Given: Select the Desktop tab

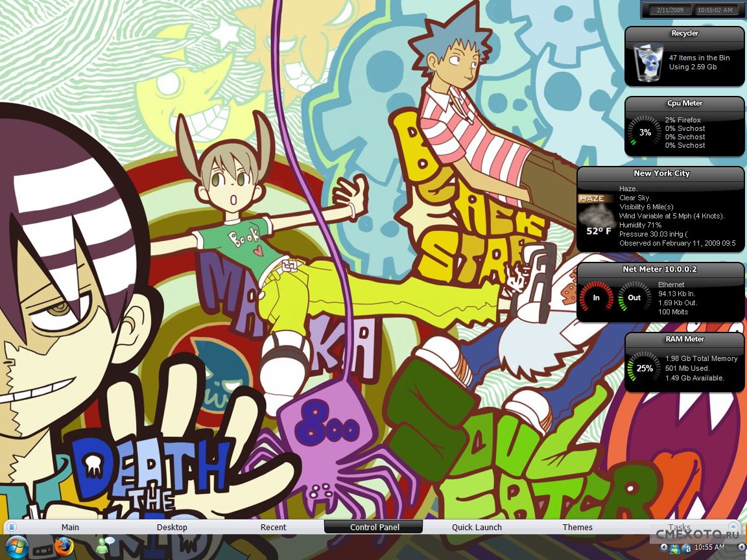Looking at the screenshot, I should point(172,527).
